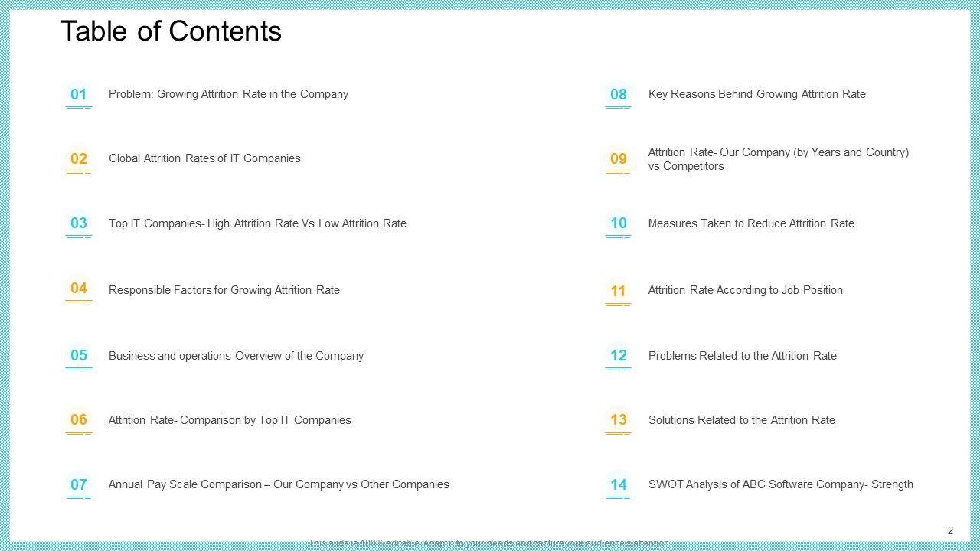
Task: Click the slide number 2 indicator
Action: (950, 530)
